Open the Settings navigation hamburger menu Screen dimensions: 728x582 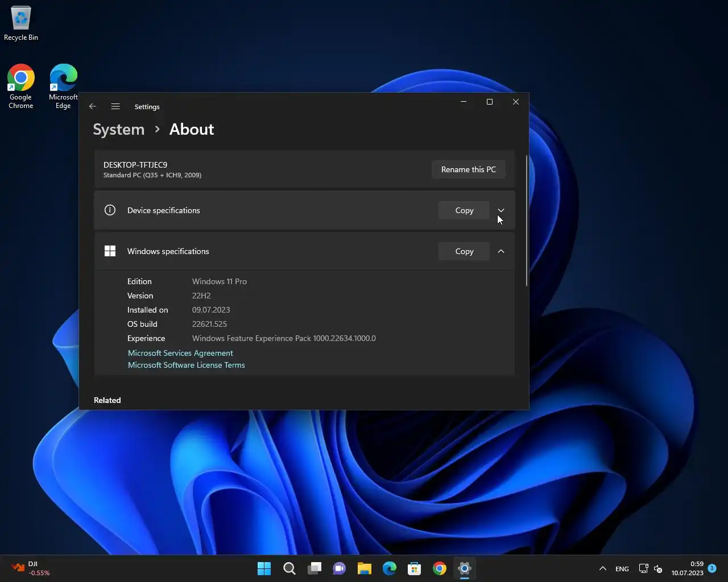coord(115,106)
